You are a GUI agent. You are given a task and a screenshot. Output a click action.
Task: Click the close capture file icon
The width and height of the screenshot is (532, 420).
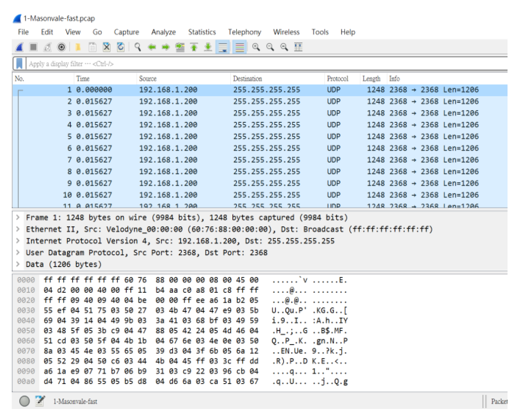[107, 47]
